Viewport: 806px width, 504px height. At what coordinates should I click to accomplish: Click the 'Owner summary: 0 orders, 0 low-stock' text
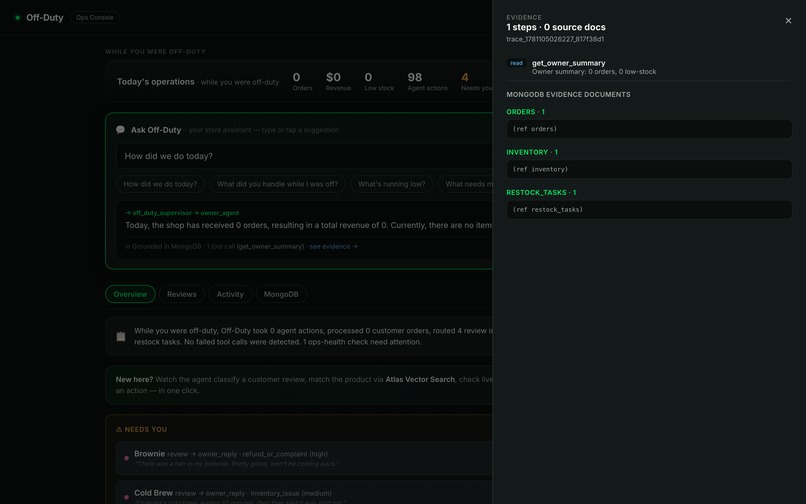click(594, 72)
